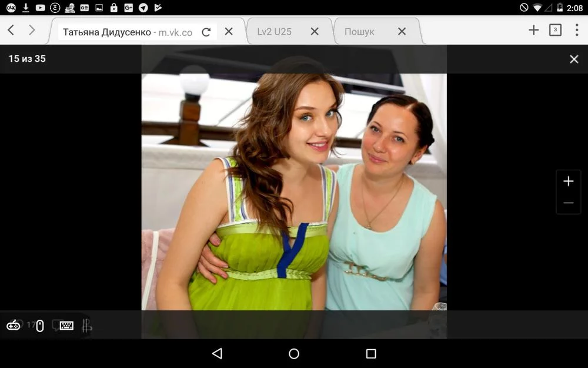The width and height of the screenshot is (588, 368).
Task: Tap the keyboard icon in the overlay
Action: pos(66,326)
